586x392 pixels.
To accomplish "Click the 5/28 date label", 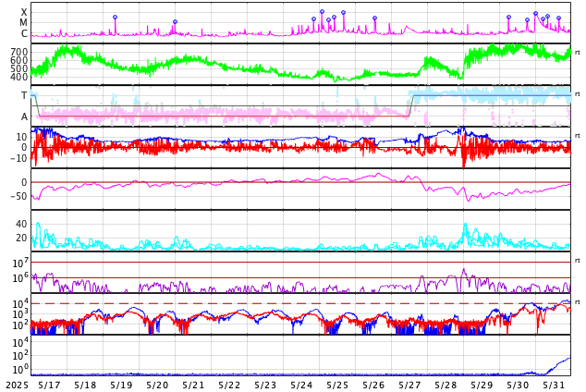I will (x=446, y=385).
